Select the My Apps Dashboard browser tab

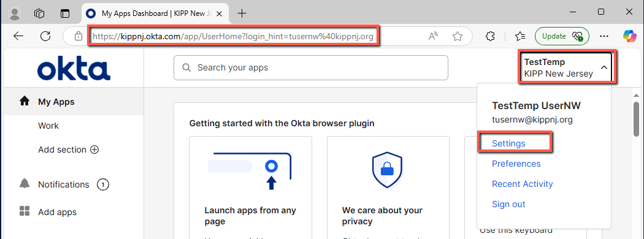(x=155, y=13)
